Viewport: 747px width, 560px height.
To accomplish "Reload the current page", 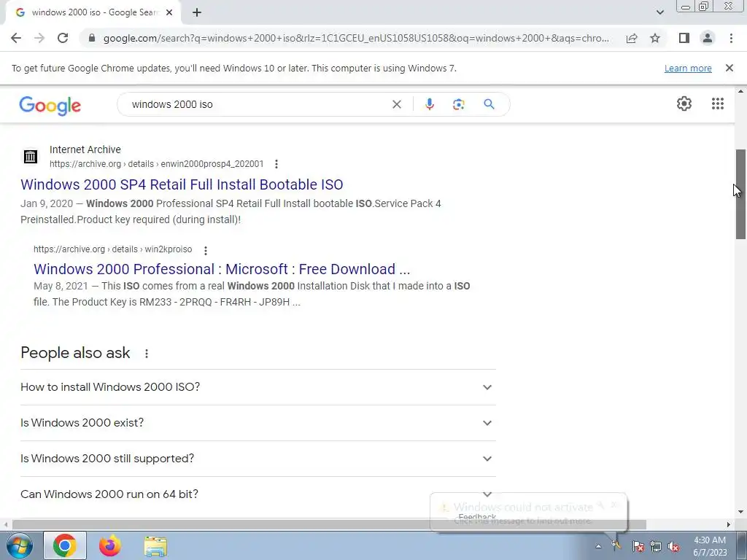I will [63, 38].
